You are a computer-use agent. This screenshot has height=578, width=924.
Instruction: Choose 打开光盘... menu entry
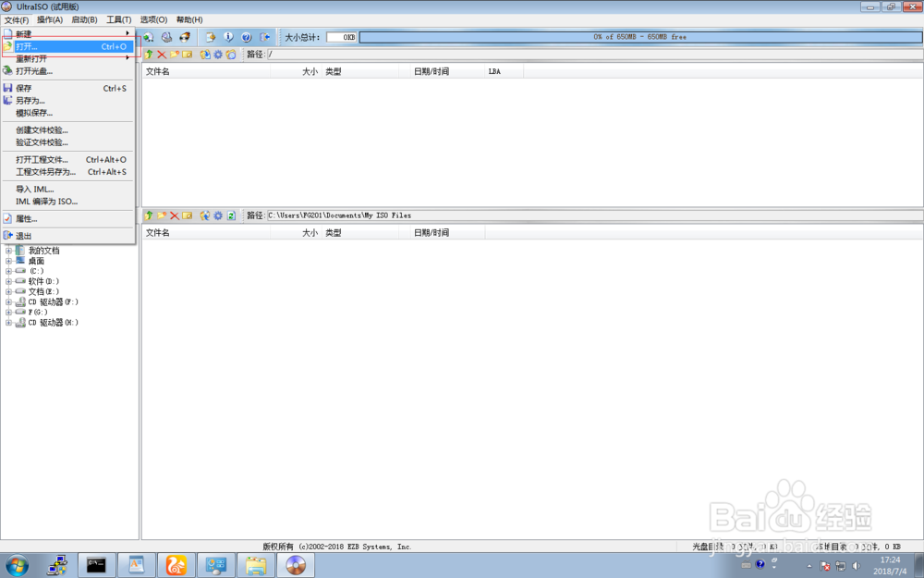tap(67, 71)
